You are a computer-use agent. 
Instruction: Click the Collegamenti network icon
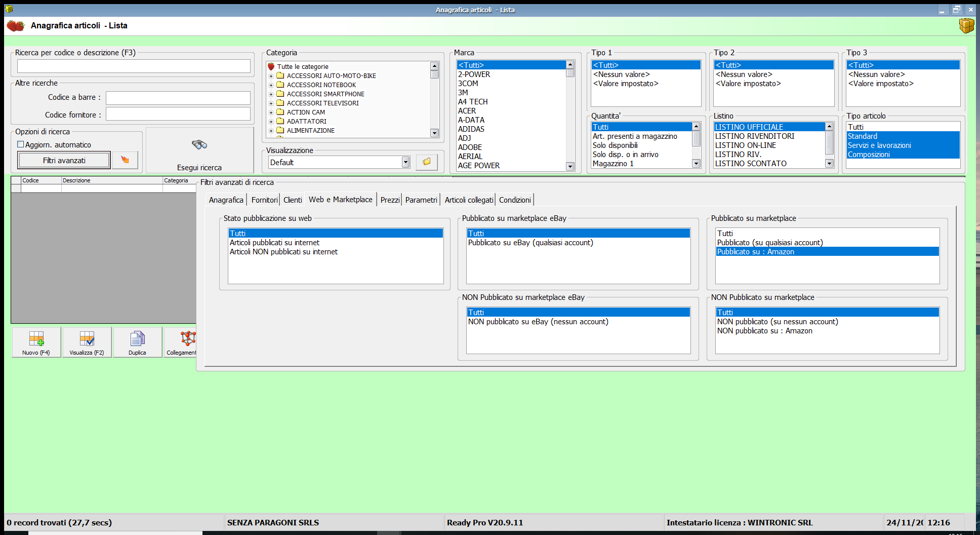coord(188,338)
